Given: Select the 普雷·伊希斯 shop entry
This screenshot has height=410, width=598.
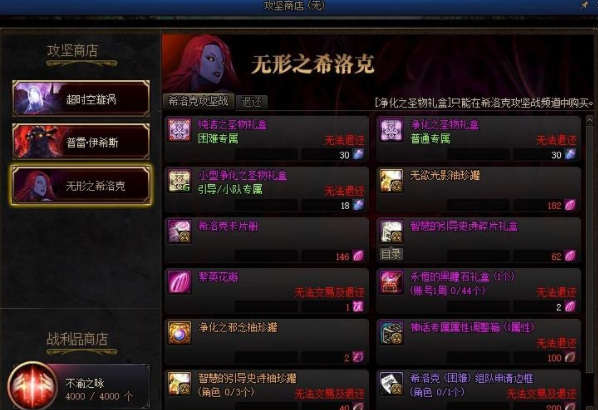Looking at the screenshot, I should [x=81, y=141].
